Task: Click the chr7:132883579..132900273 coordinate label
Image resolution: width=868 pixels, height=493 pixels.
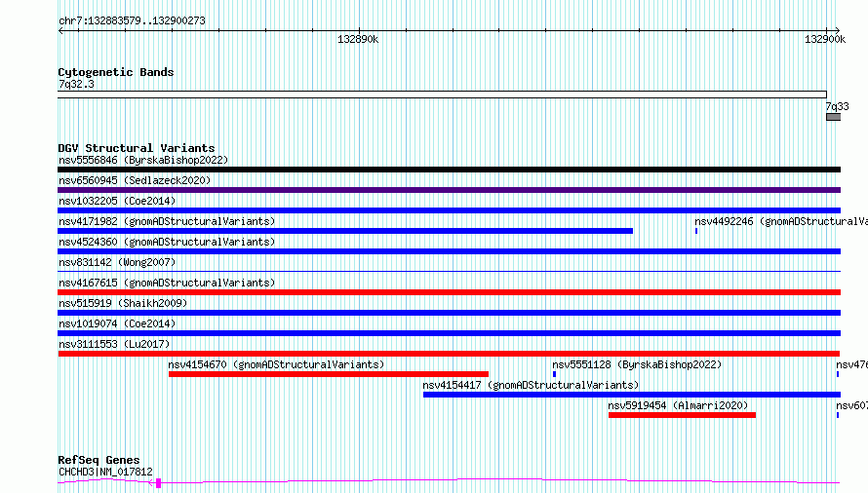Action: point(132,20)
